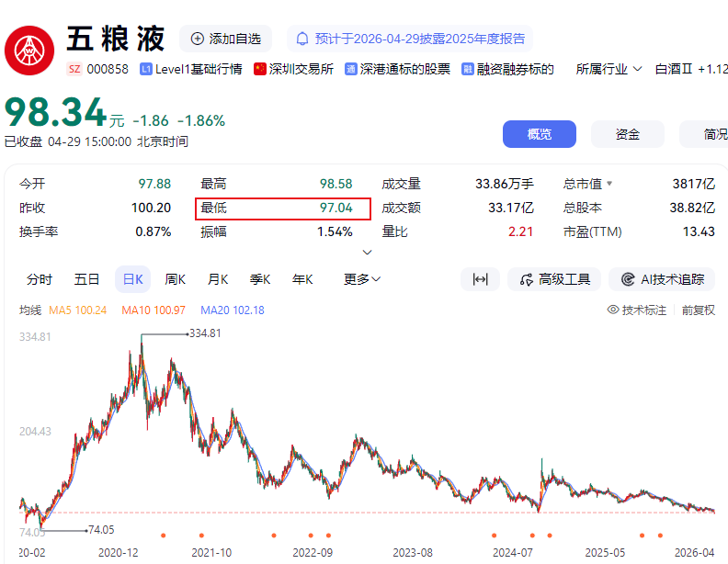The height and width of the screenshot is (564, 728).
Task: Select the 日K chart period
Action: [x=132, y=279]
